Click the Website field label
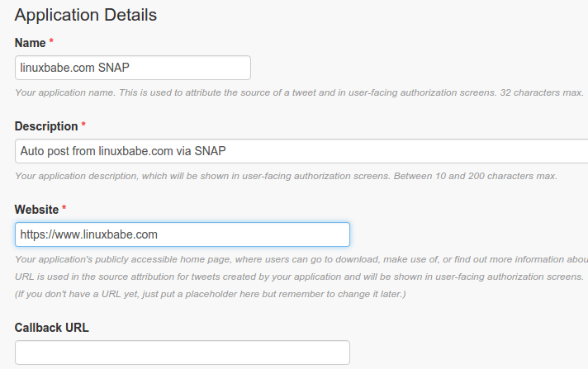 [x=37, y=209]
